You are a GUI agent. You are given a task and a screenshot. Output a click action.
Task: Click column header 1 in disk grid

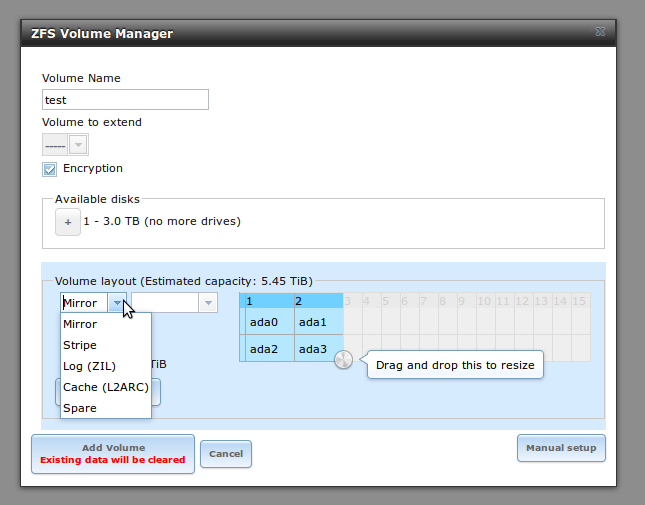tap(270, 301)
